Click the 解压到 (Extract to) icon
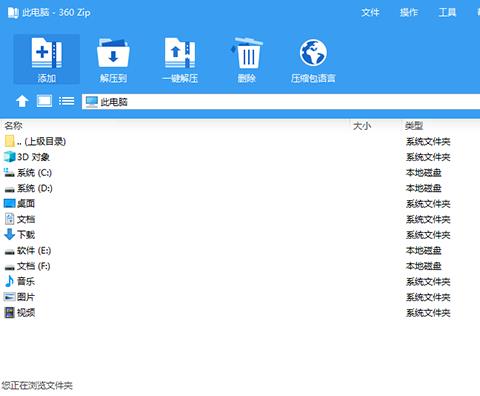480x396 pixels. click(x=113, y=53)
